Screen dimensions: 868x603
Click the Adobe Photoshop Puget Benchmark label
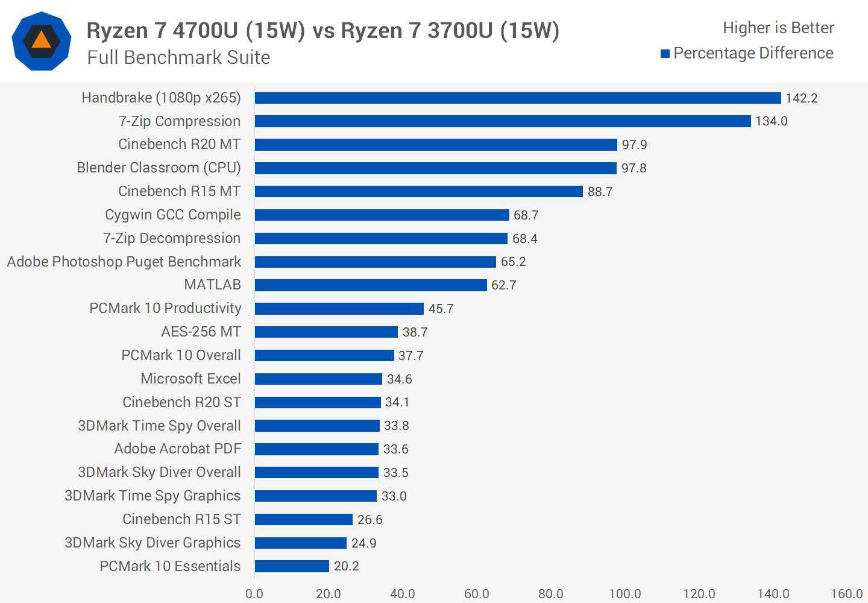click(x=124, y=262)
